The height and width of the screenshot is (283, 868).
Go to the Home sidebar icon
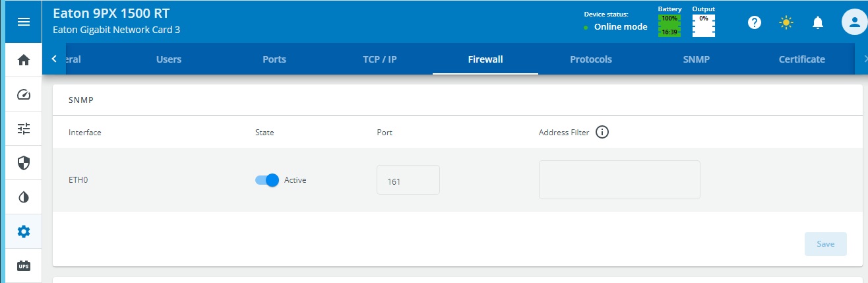click(x=23, y=60)
